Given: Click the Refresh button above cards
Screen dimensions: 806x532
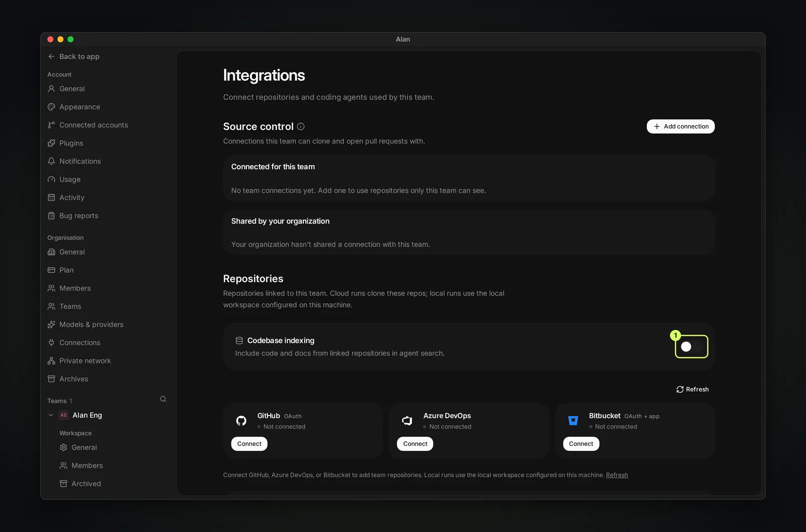Looking at the screenshot, I should (x=693, y=389).
